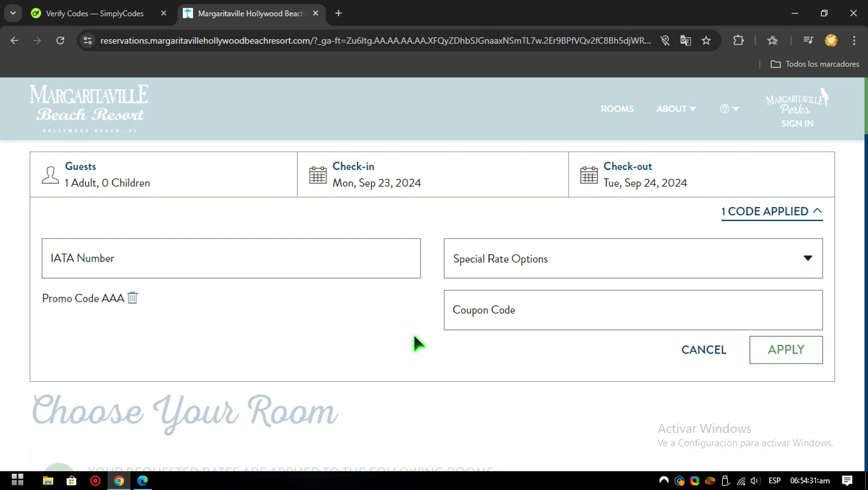This screenshot has height=490, width=868.
Task: Open File Explorer from taskbar
Action: point(48,480)
